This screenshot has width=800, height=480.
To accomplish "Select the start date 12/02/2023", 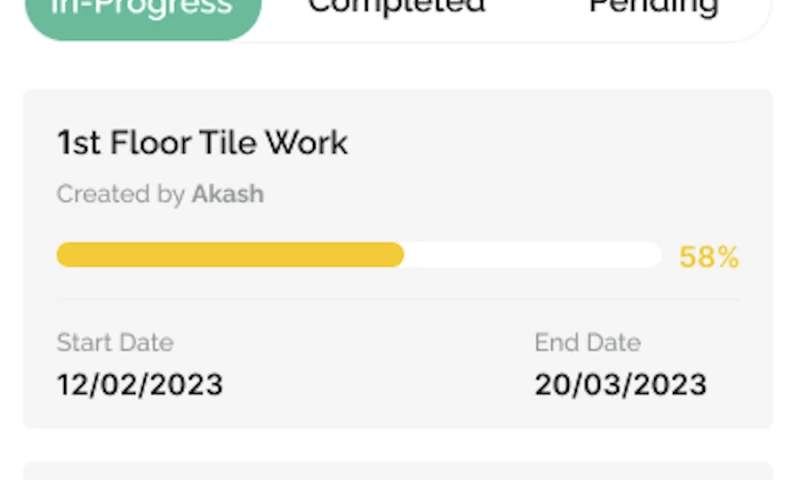I will click(x=140, y=384).
